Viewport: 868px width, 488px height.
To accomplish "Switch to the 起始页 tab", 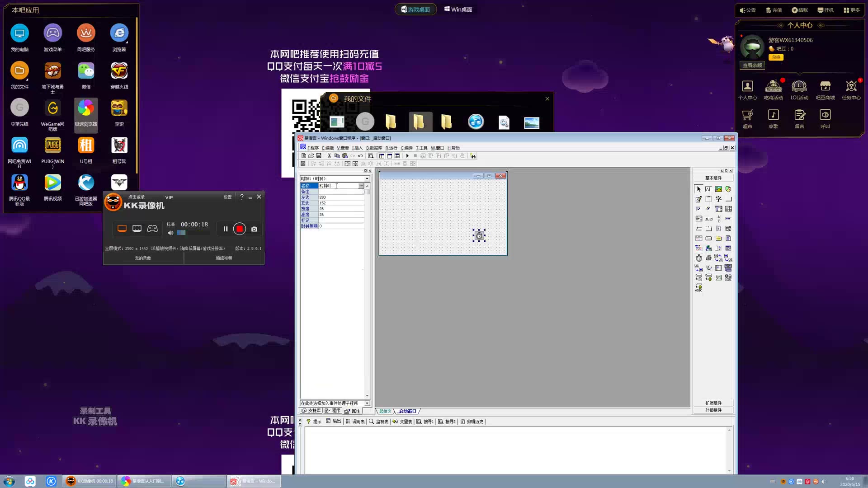I will [x=385, y=411].
